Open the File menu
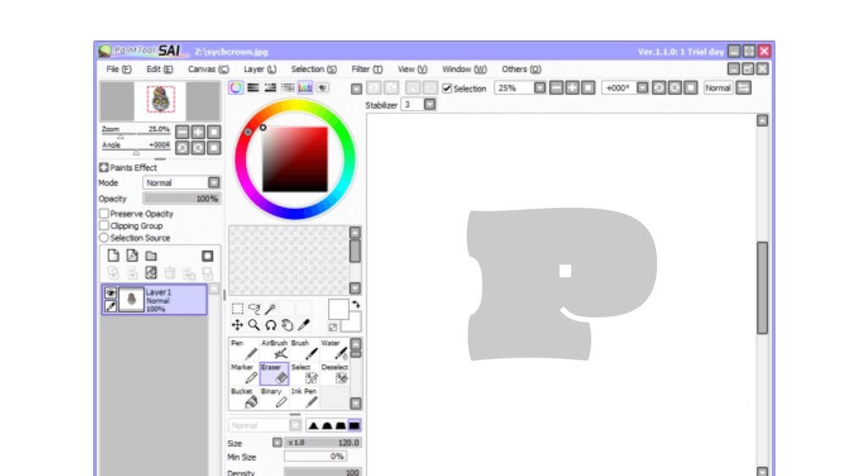Image resolution: width=868 pixels, height=476 pixels. pos(119,70)
